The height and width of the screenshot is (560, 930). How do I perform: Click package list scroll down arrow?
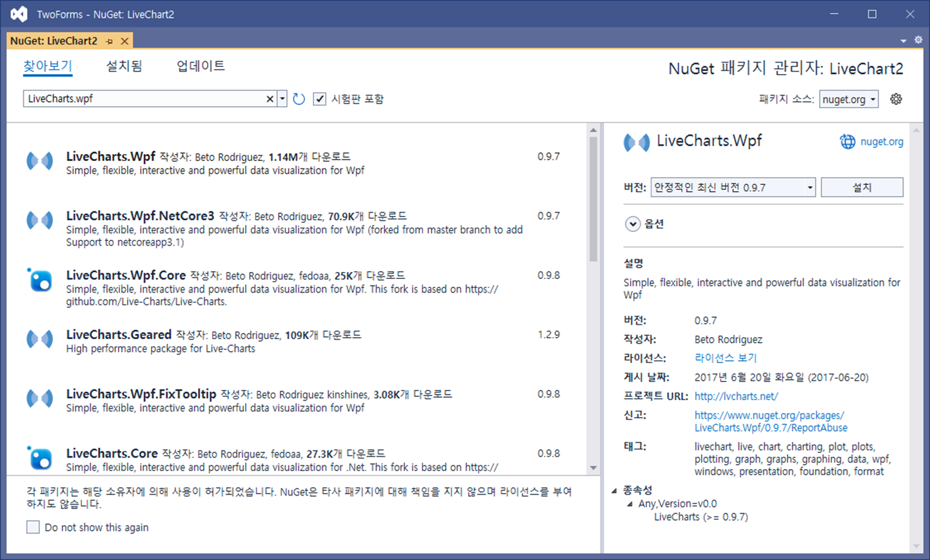coord(593,468)
